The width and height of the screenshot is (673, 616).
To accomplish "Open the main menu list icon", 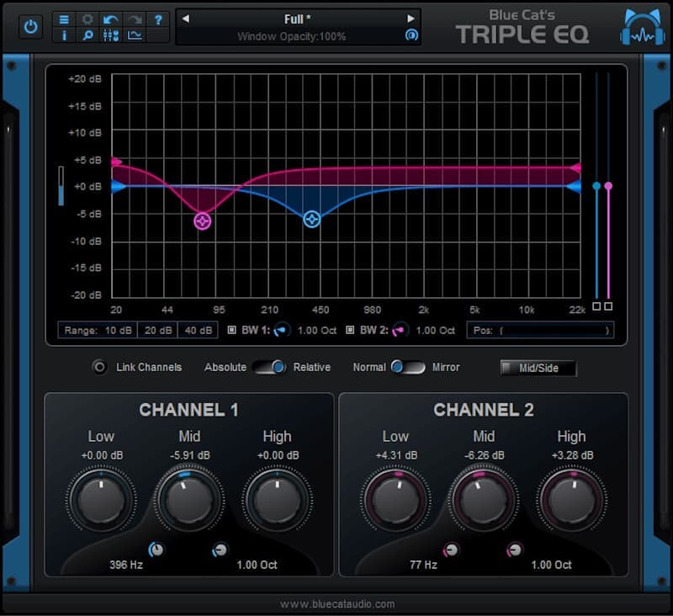I will 65,19.
